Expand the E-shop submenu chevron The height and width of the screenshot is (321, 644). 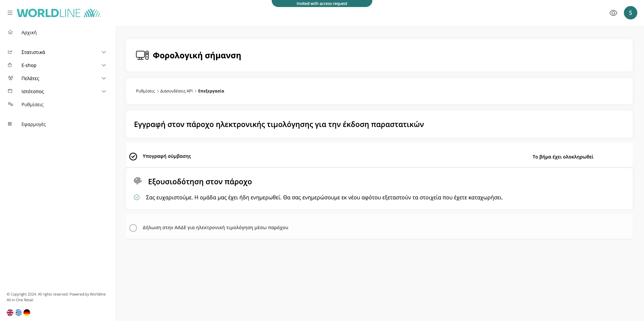click(x=104, y=65)
